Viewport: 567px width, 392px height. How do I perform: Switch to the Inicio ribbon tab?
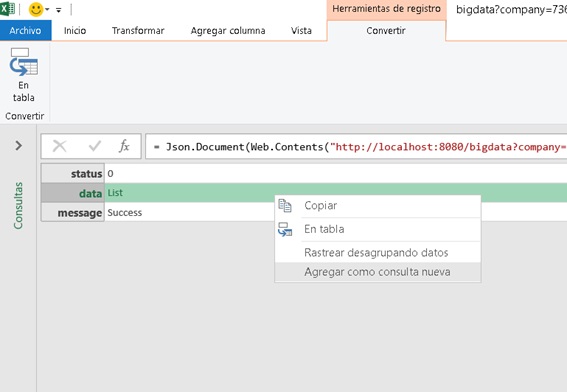[75, 31]
